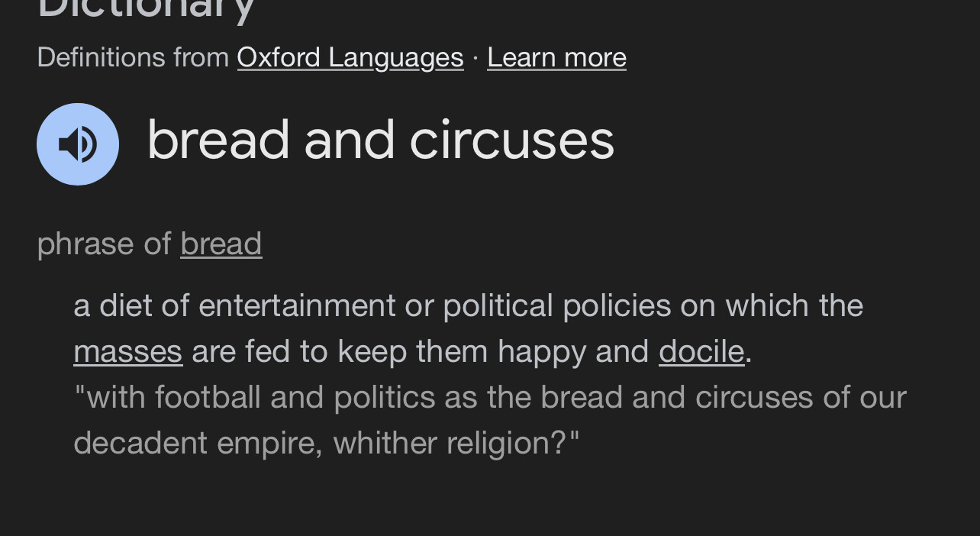980x536 pixels.
Task: Open the docile definition link
Action: tap(701, 351)
